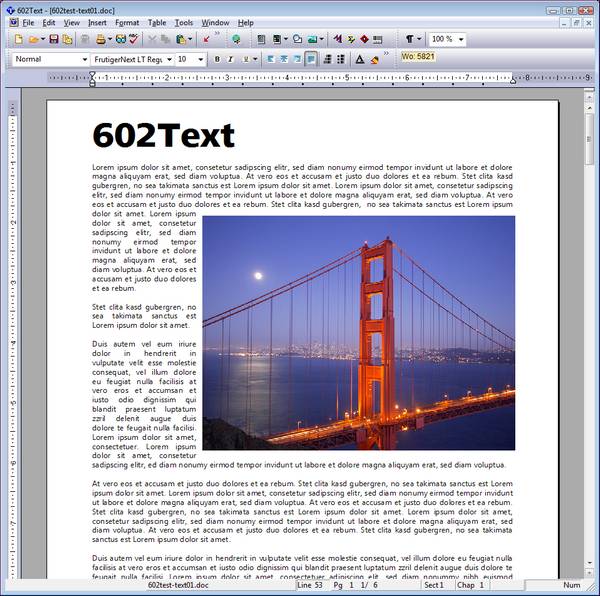Toggle Italic formatting

pos(230,59)
